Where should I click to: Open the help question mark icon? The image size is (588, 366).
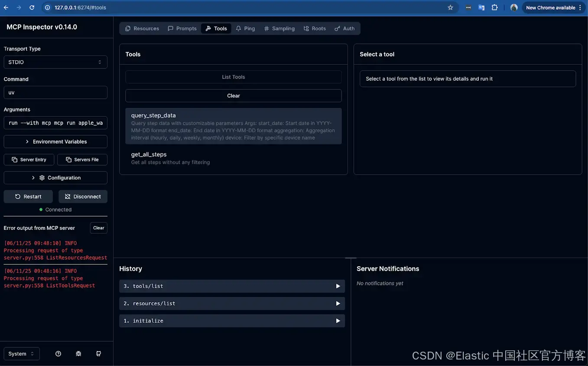pyautogui.click(x=58, y=354)
